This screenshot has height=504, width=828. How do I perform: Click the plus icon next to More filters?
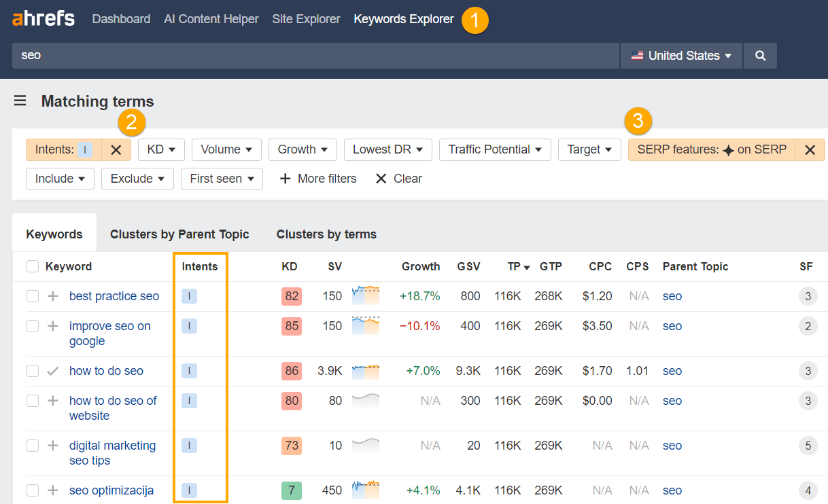285,178
